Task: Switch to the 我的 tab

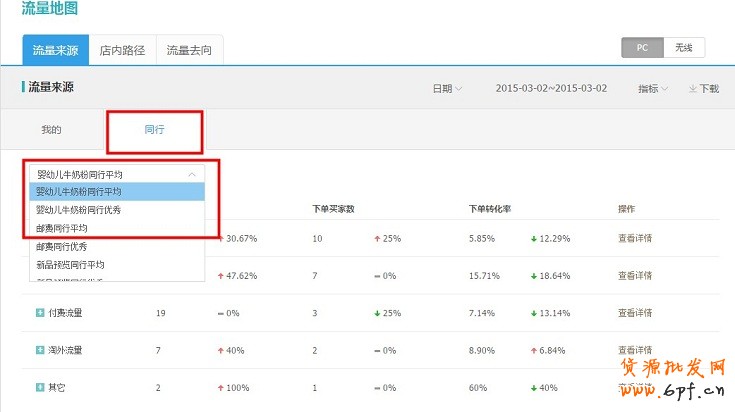Action: click(51, 130)
